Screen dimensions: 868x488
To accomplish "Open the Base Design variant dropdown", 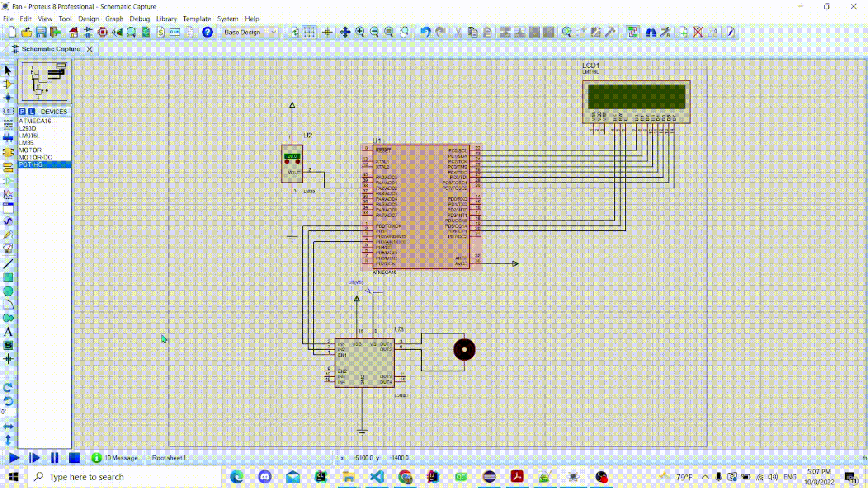I will [250, 32].
